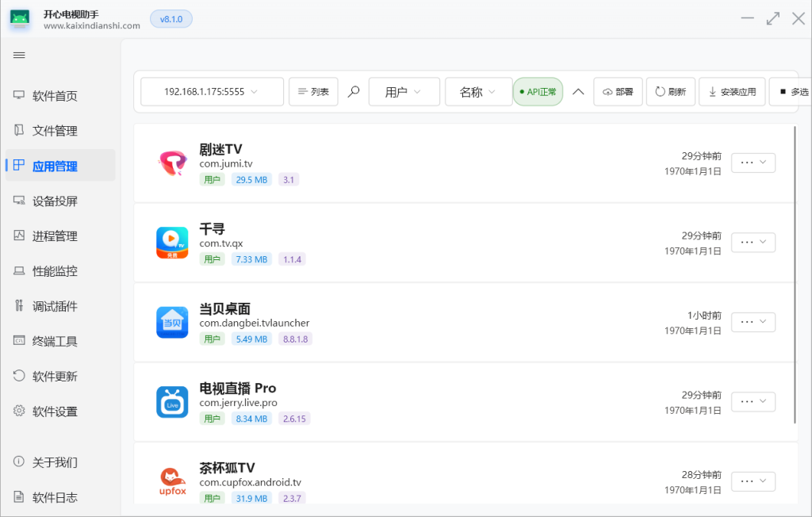Screen dimensions: 812x517
Task: Click the 当贝桌面 app icon
Action: coord(172,322)
